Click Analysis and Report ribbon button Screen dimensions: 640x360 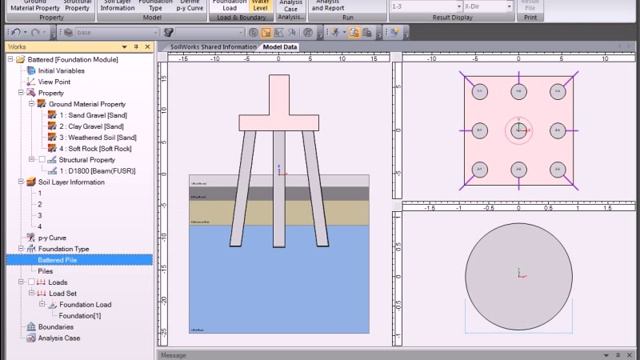pos(328,6)
